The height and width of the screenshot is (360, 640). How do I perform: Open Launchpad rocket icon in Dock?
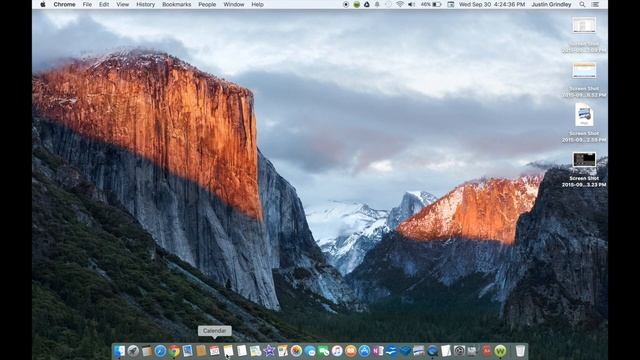133,351
